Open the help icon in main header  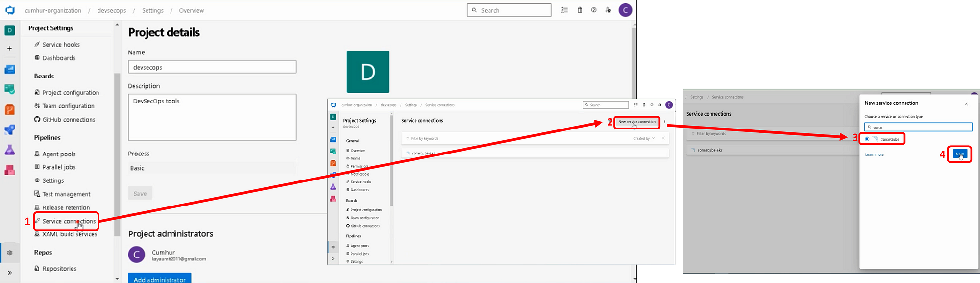pyautogui.click(x=594, y=10)
